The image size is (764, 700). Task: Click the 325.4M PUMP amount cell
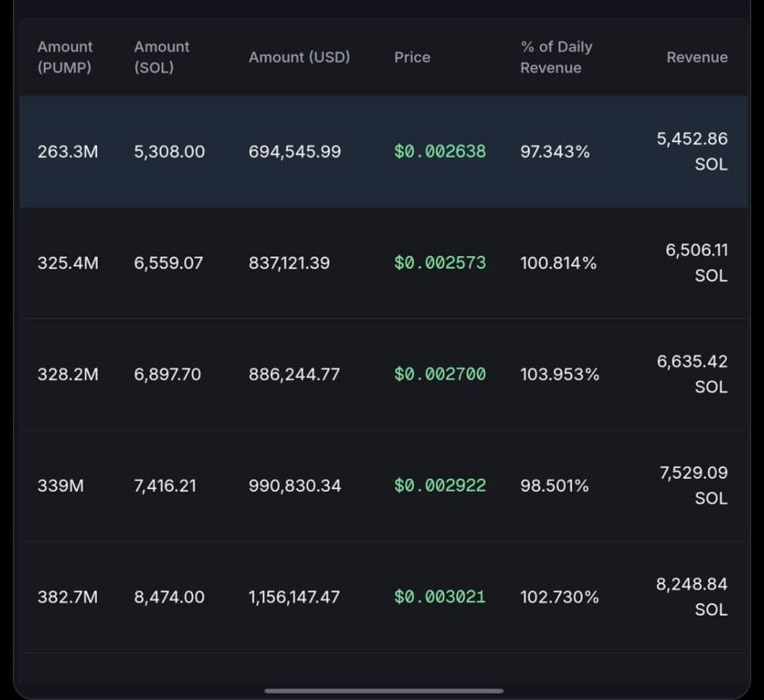pos(68,263)
